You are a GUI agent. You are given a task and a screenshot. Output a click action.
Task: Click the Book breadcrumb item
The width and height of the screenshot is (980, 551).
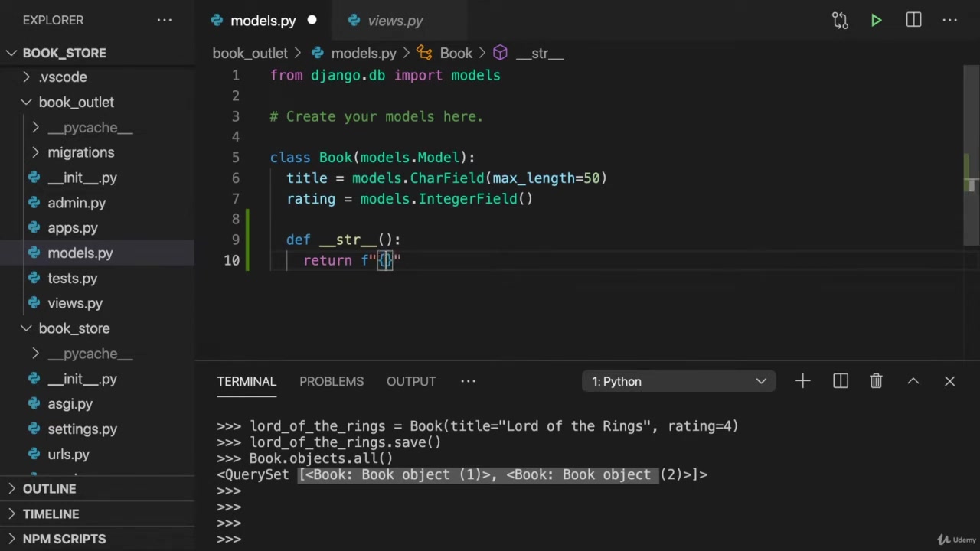pyautogui.click(x=456, y=54)
